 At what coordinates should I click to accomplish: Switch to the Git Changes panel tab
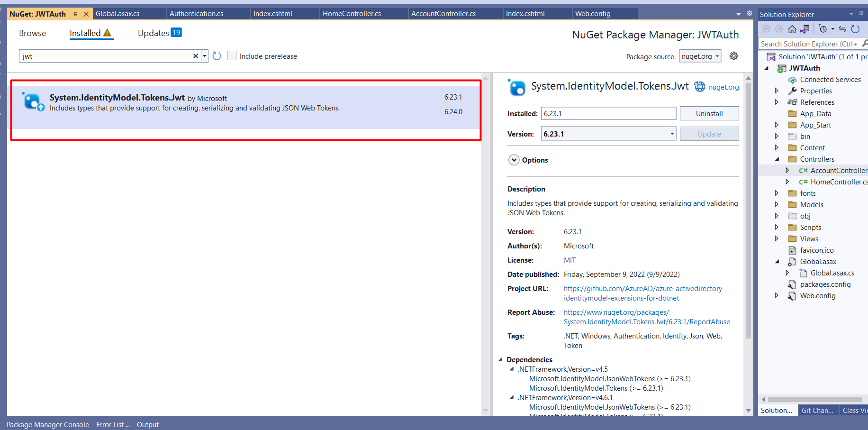click(x=817, y=411)
